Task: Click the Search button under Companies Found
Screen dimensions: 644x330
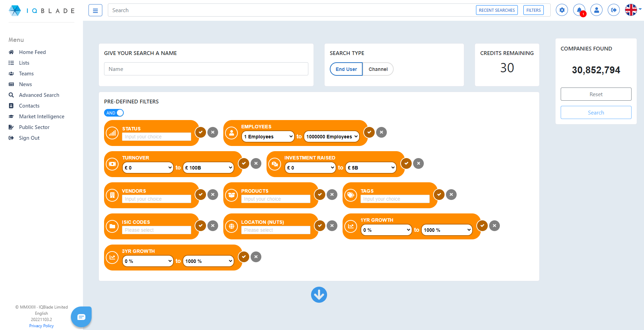Action: (x=596, y=112)
